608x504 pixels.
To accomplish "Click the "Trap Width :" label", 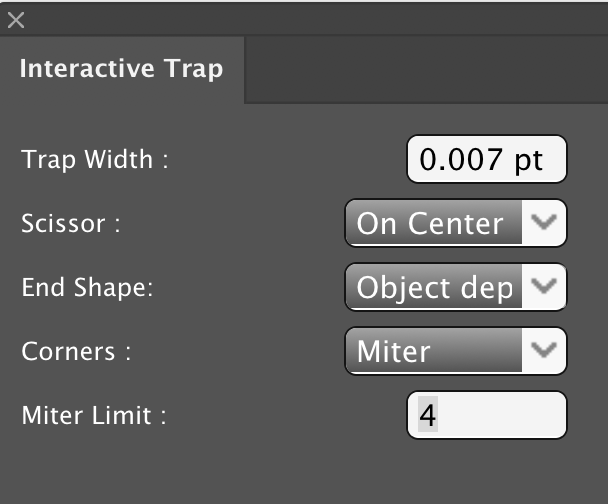I will tap(94, 160).
